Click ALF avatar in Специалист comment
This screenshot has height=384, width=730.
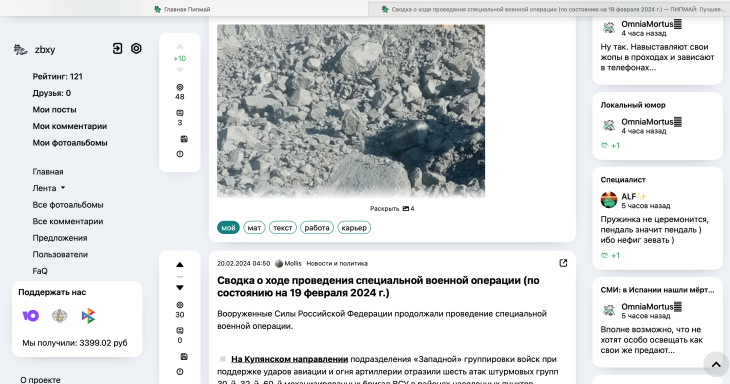click(608, 200)
